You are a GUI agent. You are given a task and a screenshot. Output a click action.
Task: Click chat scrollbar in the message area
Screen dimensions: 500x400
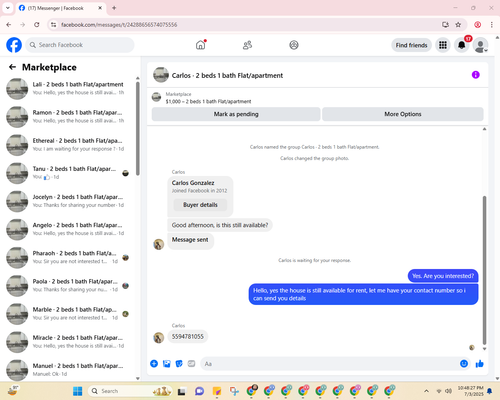coord(484,270)
